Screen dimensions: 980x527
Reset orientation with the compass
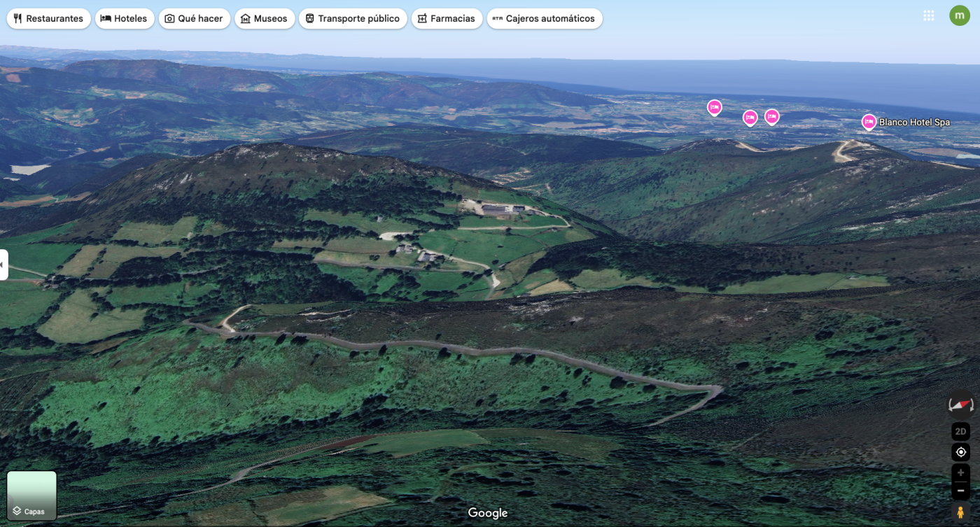pos(960,405)
